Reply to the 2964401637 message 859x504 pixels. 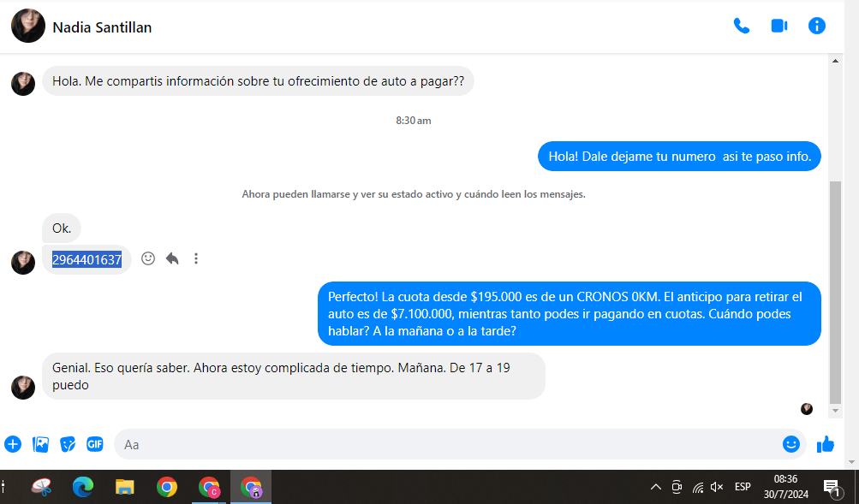click(172, 258)
